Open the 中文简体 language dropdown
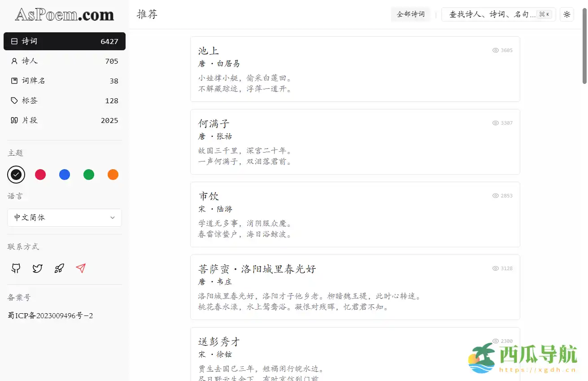 64,218
